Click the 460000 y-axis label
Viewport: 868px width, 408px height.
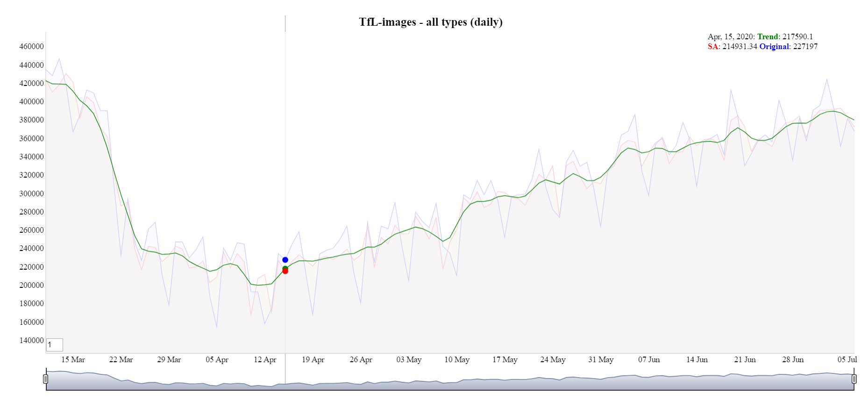point(31,46)
